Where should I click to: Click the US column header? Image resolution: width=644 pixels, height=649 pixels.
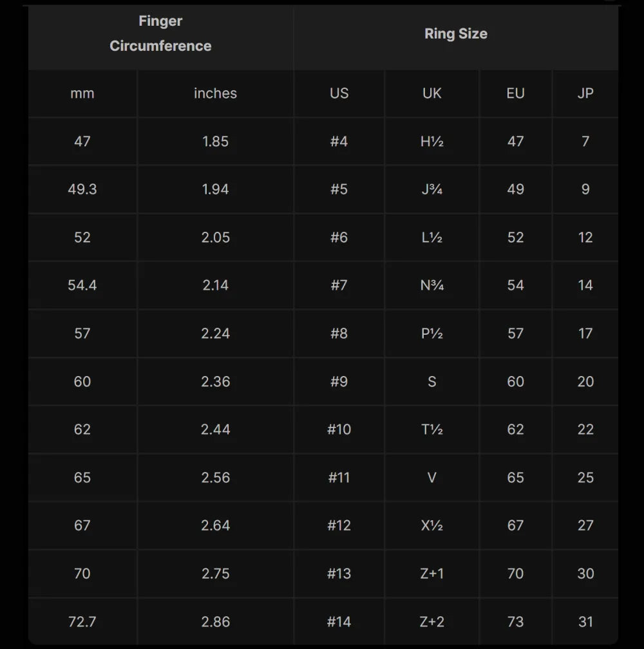coord(339,93)
